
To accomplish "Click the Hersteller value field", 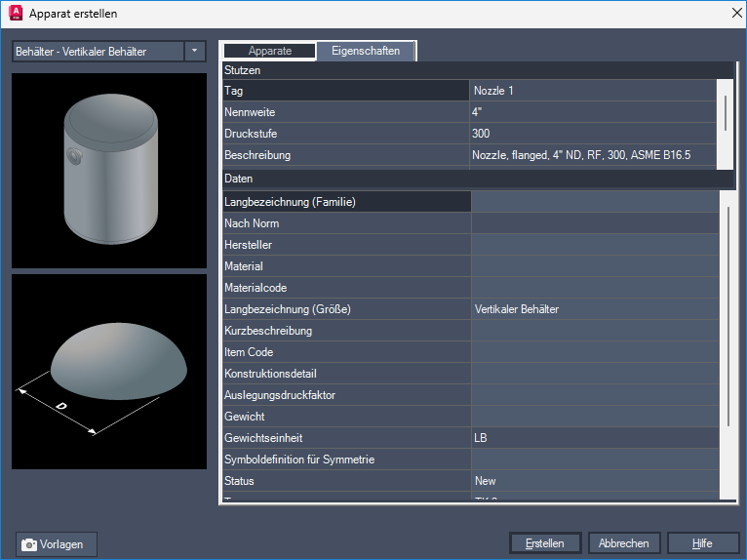I will (595, 245).
